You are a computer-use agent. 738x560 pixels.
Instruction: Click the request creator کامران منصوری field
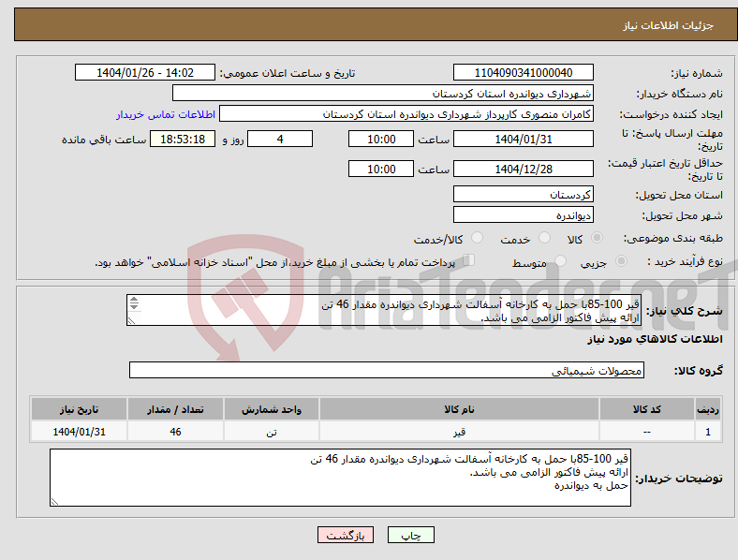[406, 114]
